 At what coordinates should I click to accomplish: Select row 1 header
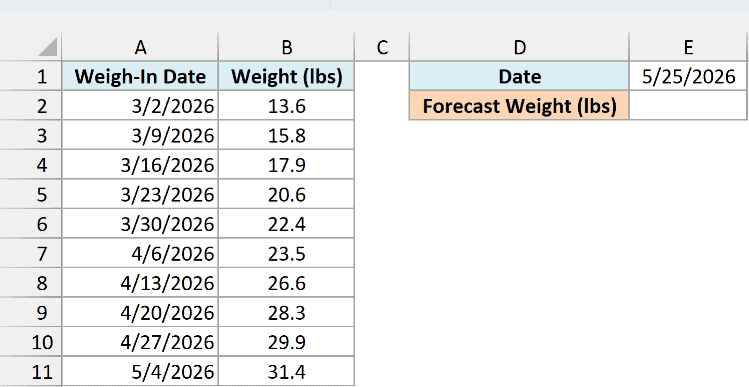point(31,76)
